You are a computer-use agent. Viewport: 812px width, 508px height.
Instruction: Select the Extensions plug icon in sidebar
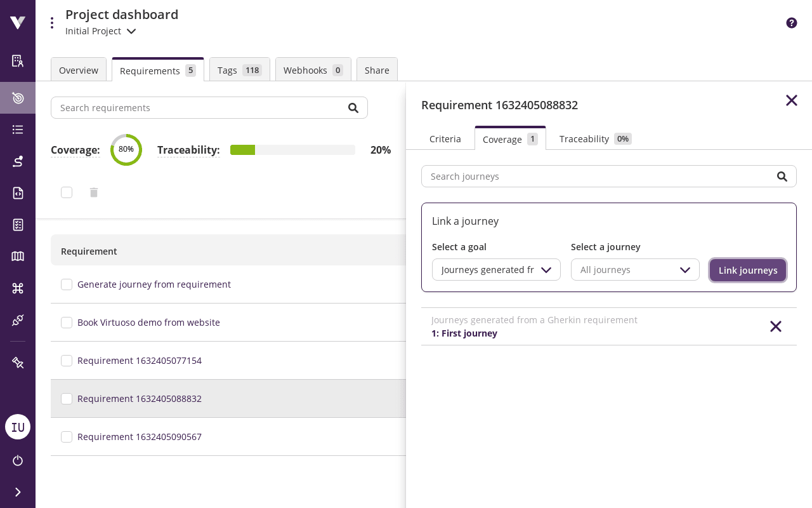17,320
